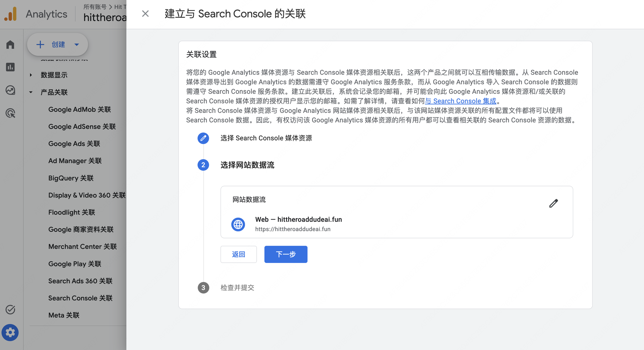Click the 返回 button
The image size is (644, 350).
(239, 254)
